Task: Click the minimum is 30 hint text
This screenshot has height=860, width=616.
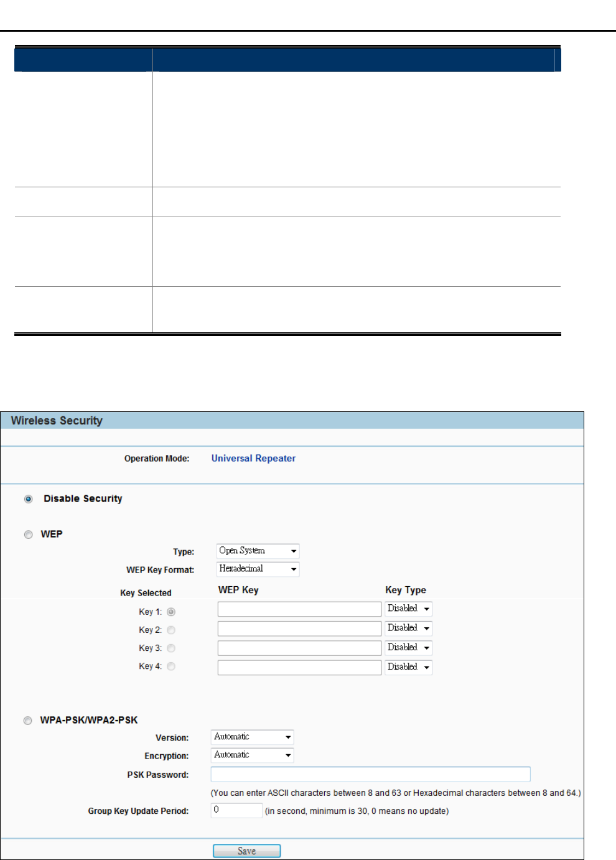Action: (x=357, y=811)
